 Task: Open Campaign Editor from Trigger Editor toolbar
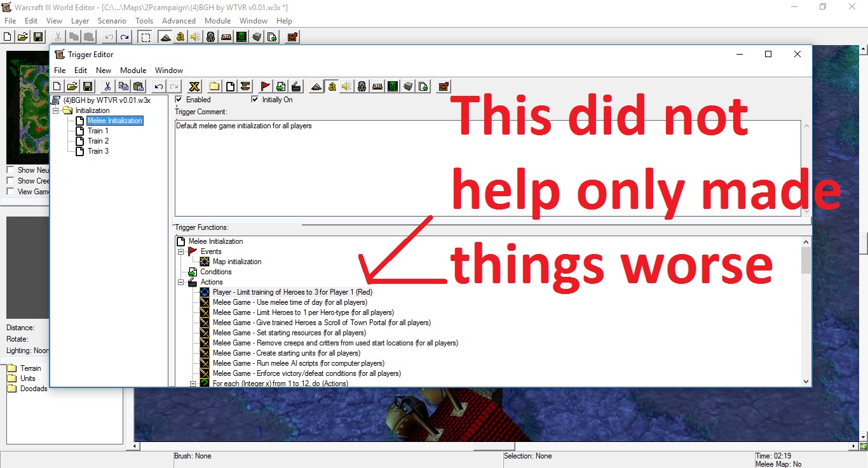pos(377,86)
